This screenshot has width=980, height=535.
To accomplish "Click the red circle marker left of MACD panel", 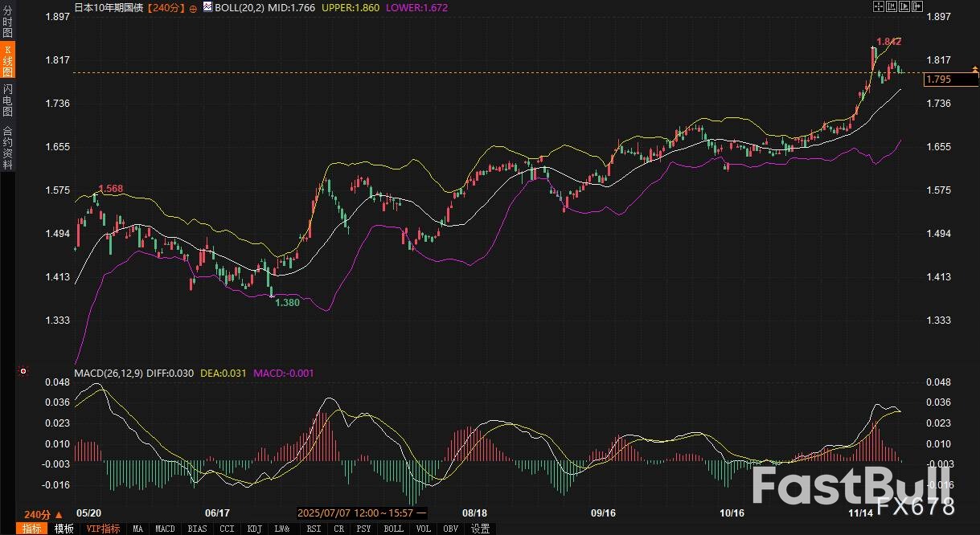I will point(23,371).
